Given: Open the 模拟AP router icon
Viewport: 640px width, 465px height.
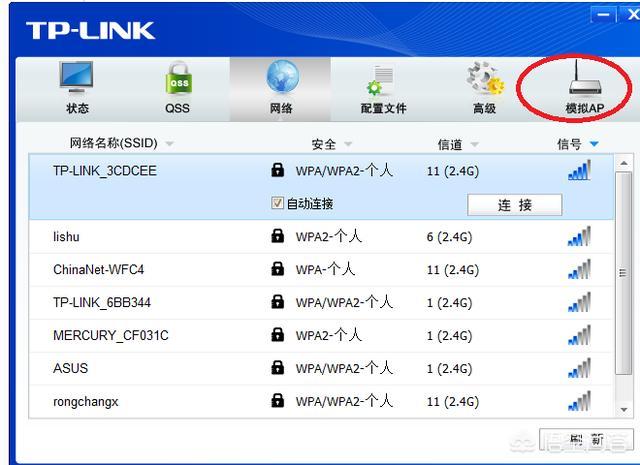Looking at the screenshot, I should click(578, 80).
